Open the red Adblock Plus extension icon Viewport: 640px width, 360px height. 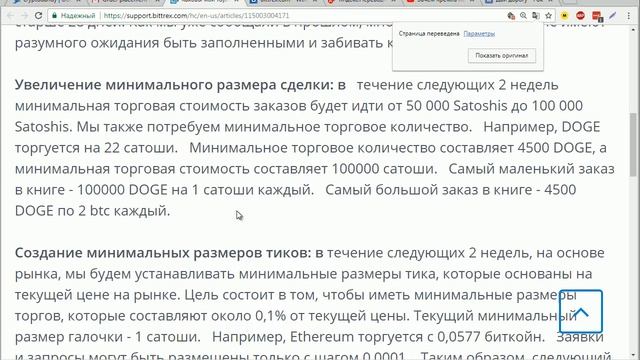[580, 16]
